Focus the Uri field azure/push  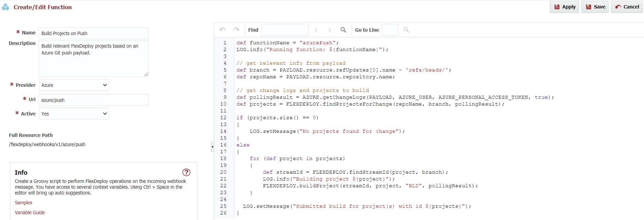(93, 100)
